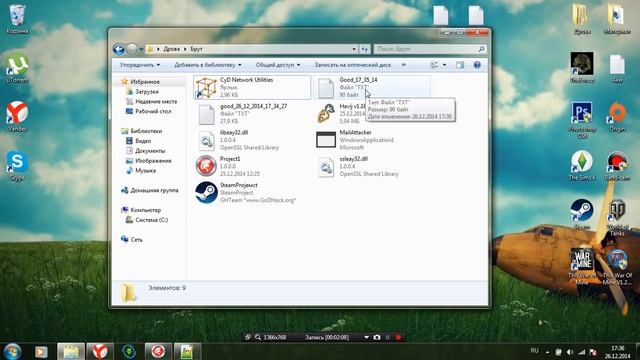Click Записать на оптический диск
This screenshot has height=360, width=640.
[353, 65]
